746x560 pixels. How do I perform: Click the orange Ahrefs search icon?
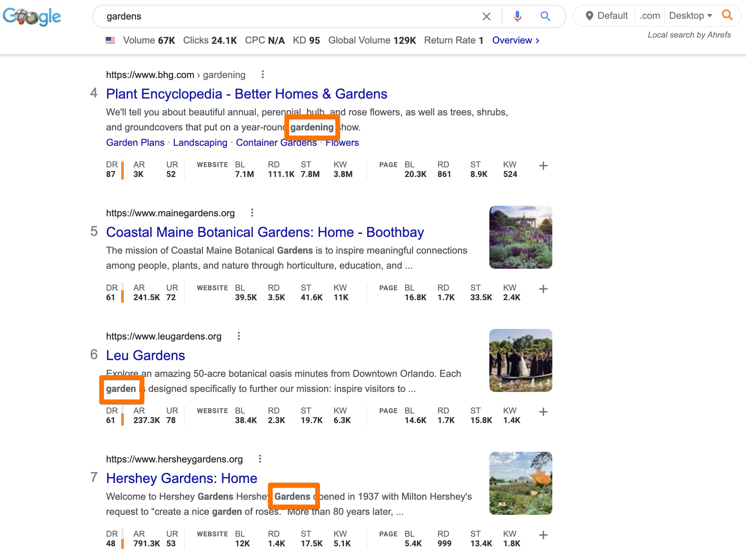(727, 15)
